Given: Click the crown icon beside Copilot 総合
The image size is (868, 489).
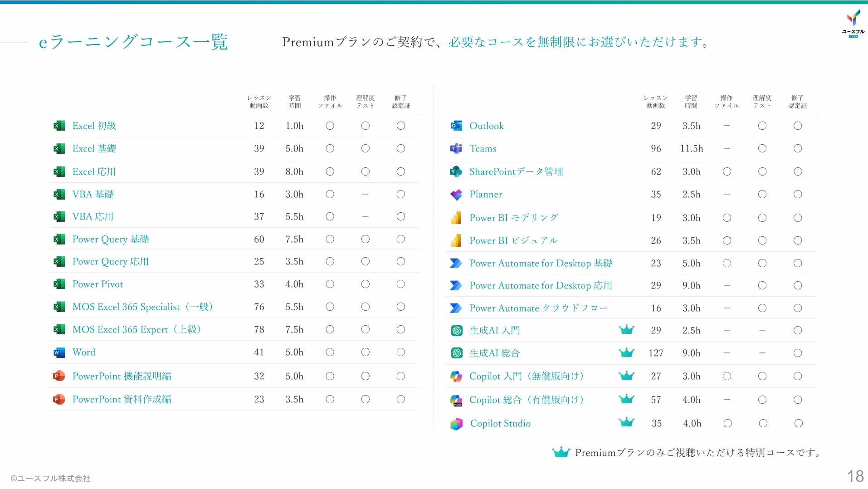Looking at the screenshot, I should click(x=626, y=399).
